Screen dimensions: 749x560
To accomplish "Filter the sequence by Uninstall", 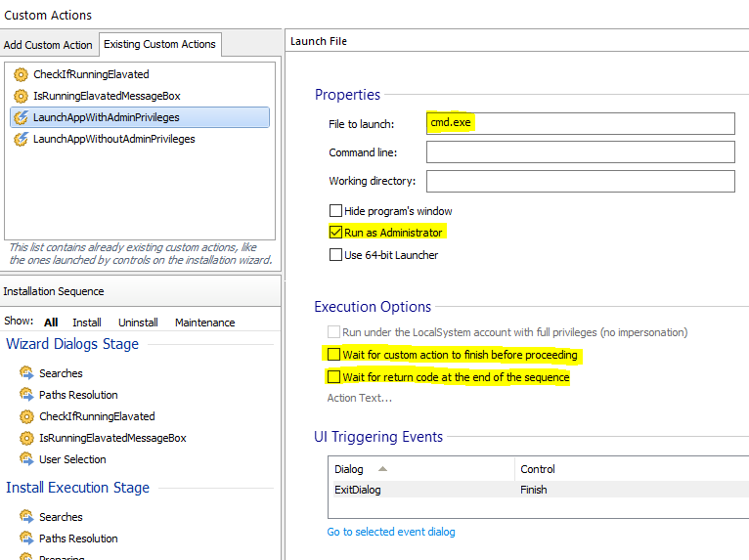I will (138, 323).
